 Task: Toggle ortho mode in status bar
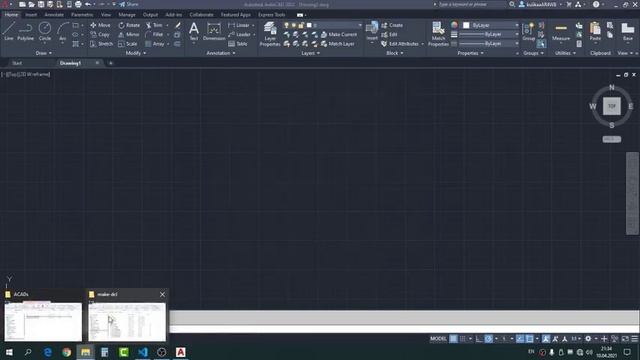[x=479, y=339]
